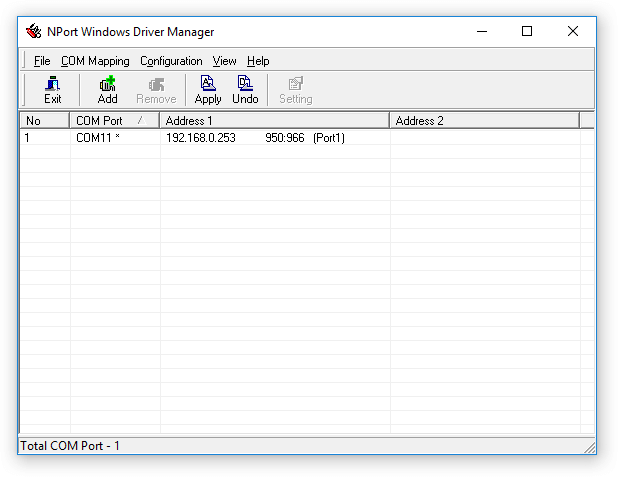The width and height of the screenshot is (618, 477).
Task: Close the NPort Windows Driver Manager window
Action: [573, 31]
